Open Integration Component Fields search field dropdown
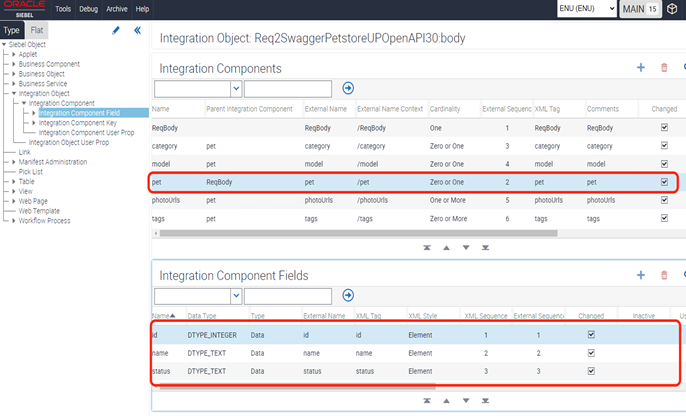This screenshot has height=416, width=686. 236,296
